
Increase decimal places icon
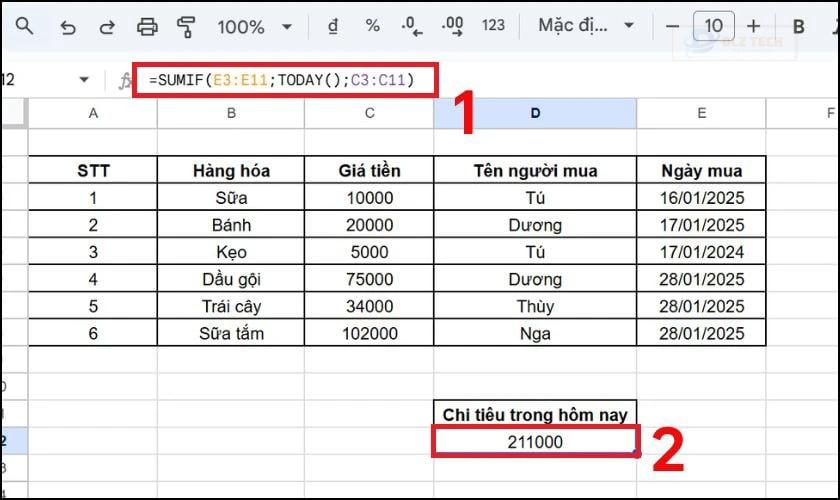(452, 26)
